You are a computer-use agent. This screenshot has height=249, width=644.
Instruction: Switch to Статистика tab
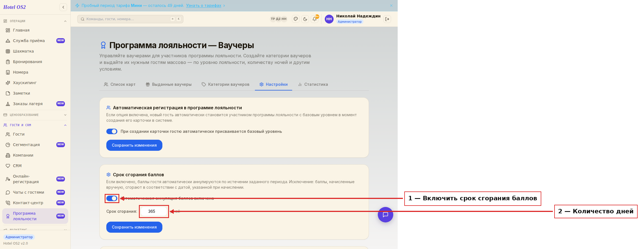[x=313, y=84]
